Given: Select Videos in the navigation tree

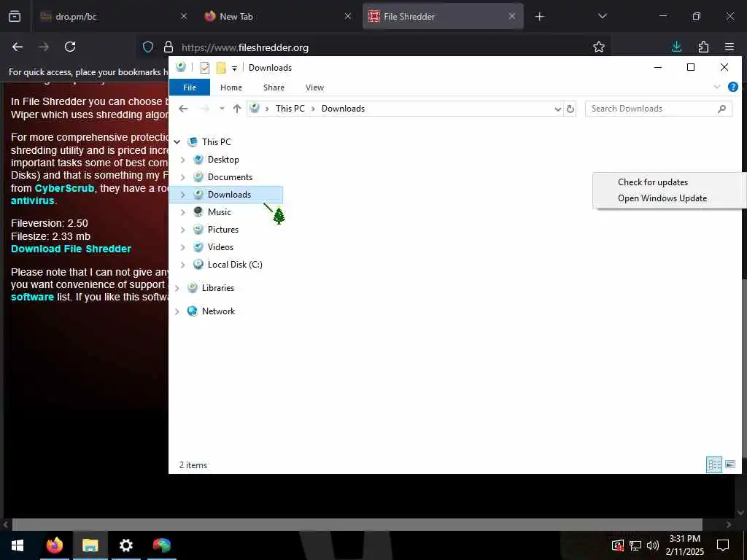Looking at the screenshot, I should click(220, 247).
